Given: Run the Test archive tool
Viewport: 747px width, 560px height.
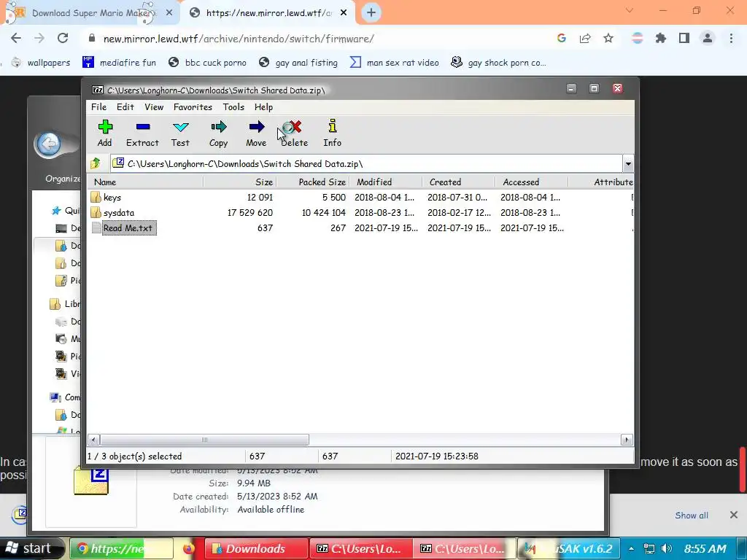Looking at the screenshot, I should [181, 133].
